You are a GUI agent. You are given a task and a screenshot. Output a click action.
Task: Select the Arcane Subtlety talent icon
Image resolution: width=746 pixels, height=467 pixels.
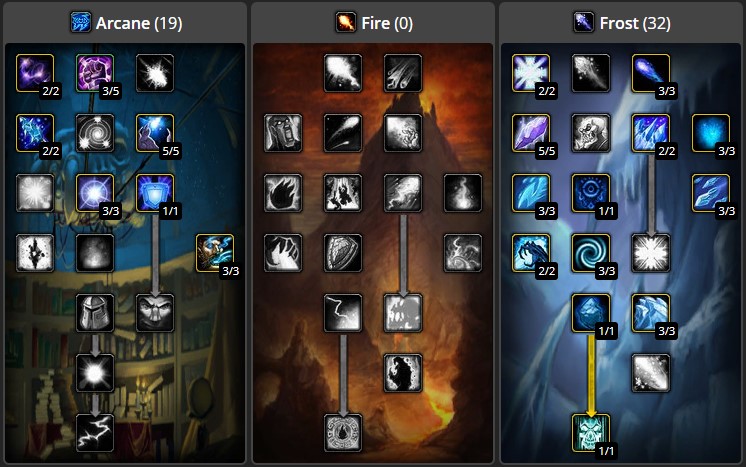click(x=35, y=73)
